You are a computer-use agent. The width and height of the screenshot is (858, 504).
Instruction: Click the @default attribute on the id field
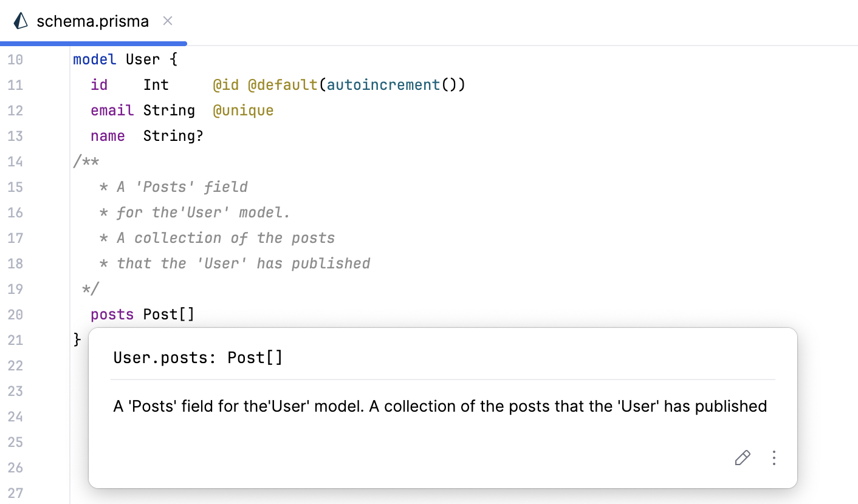(283, 84)
